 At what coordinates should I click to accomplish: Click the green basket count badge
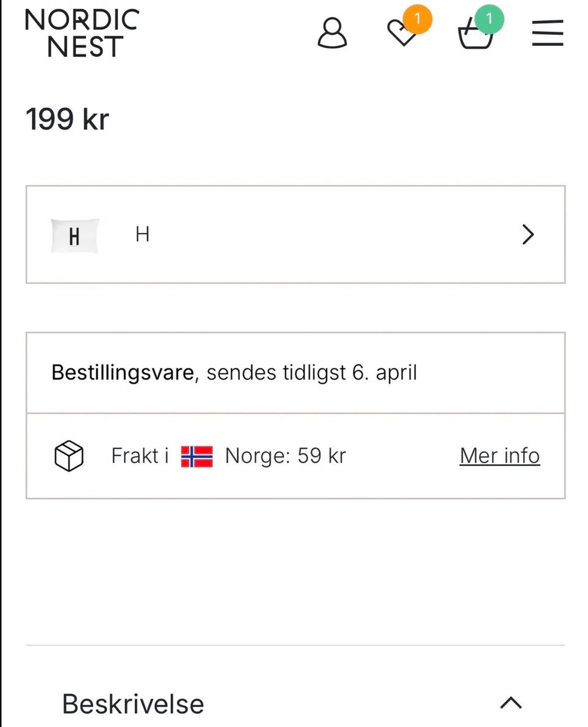tap(489, 20)
